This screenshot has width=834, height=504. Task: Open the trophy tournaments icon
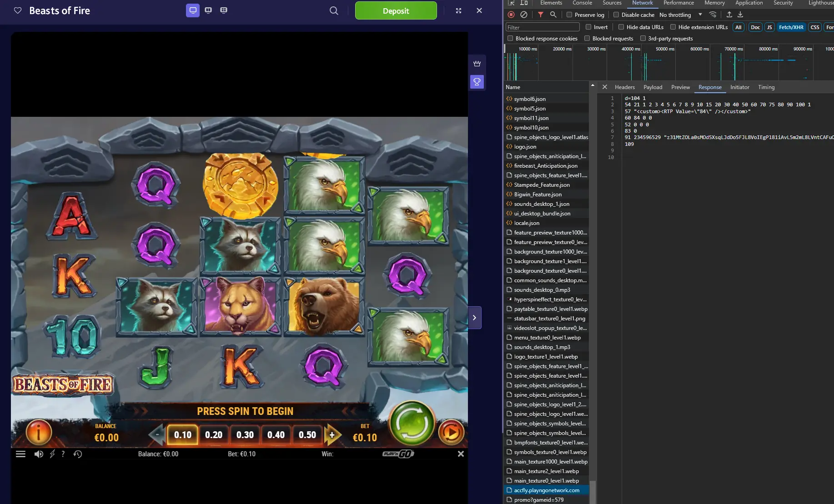[477, 82]
